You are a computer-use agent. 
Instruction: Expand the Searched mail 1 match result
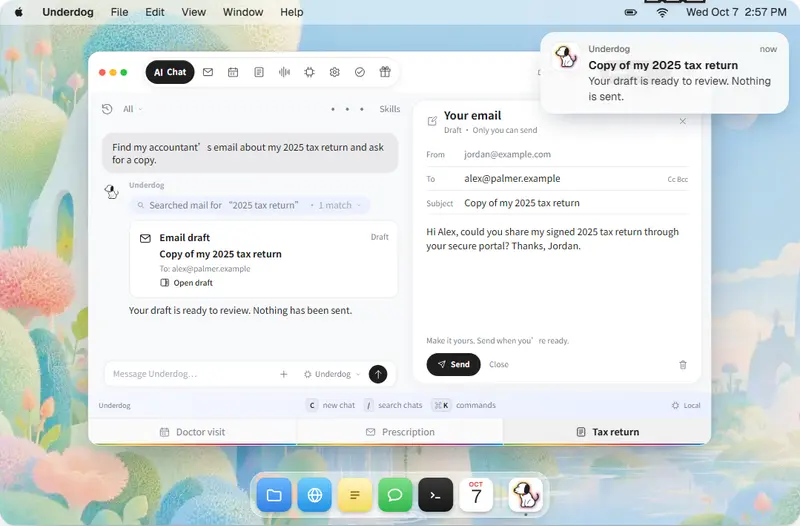pos(250,205)
